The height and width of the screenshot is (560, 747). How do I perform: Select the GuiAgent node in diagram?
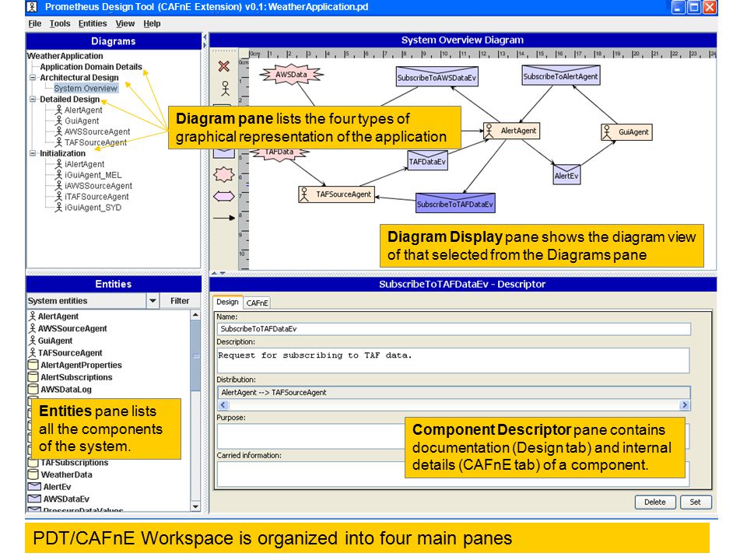pyautogui.click(x=626, y=132)
